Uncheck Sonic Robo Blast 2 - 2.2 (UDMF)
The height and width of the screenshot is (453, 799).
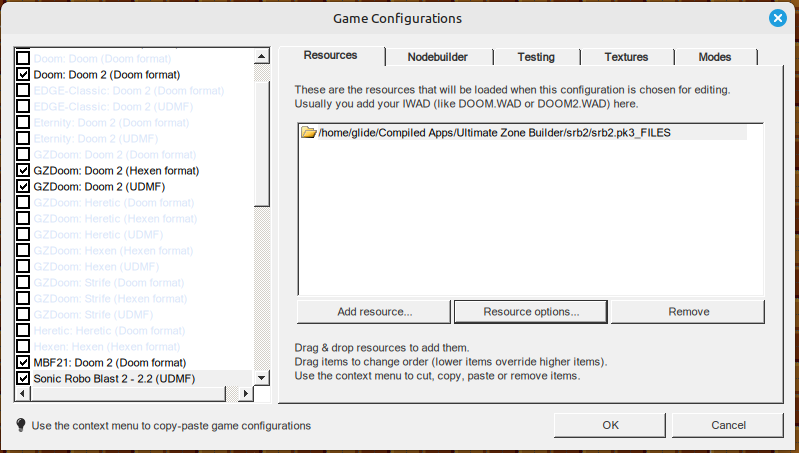tap(23, 379)
